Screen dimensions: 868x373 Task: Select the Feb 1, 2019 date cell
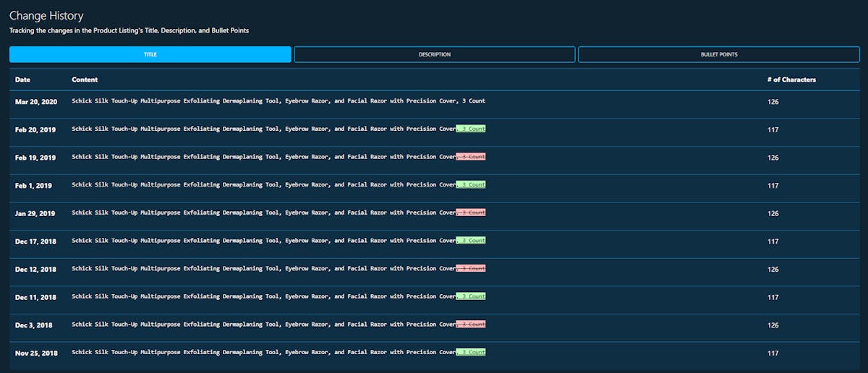coord(34,186)
